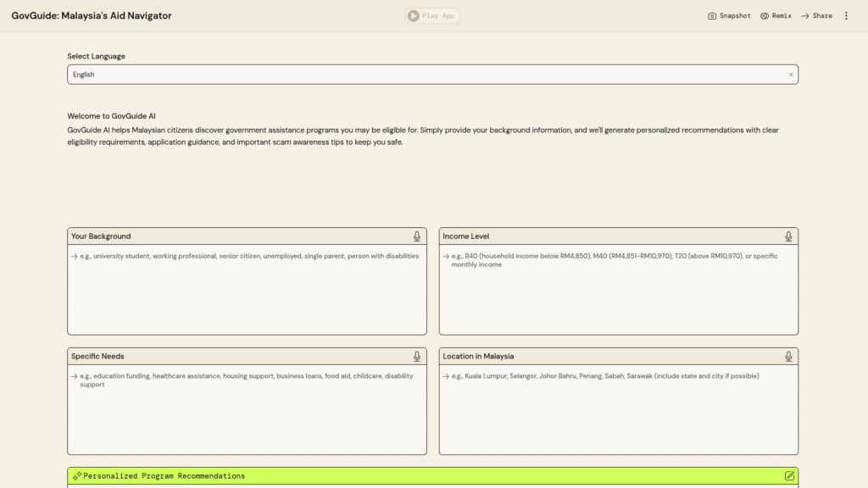Click the Play App button
This screenshot has width=868, height=488.
(432, 15)
